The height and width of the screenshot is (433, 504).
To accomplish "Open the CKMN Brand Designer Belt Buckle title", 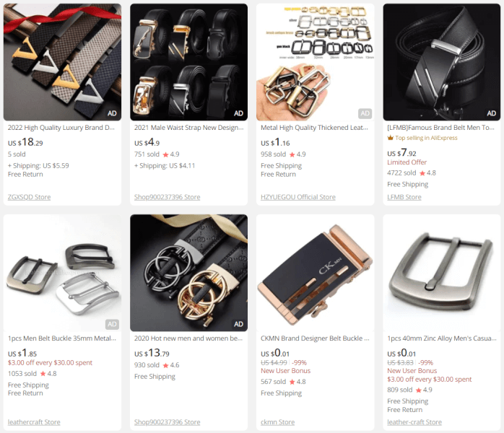I will tap(315, 338).
